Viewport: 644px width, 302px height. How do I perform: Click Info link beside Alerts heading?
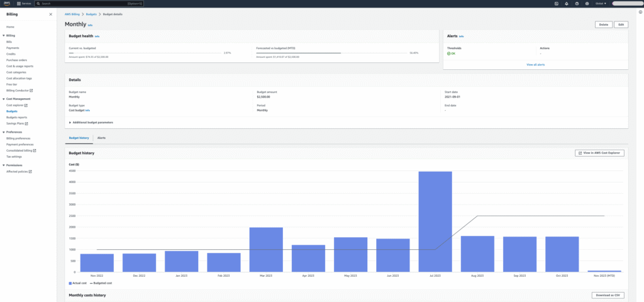click(461, 36)
